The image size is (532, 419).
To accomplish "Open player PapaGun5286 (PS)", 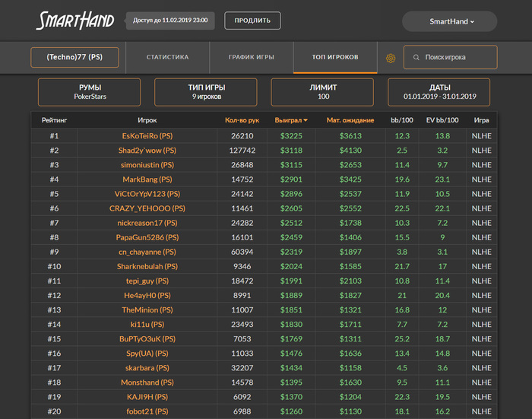I will coord(147,237).
